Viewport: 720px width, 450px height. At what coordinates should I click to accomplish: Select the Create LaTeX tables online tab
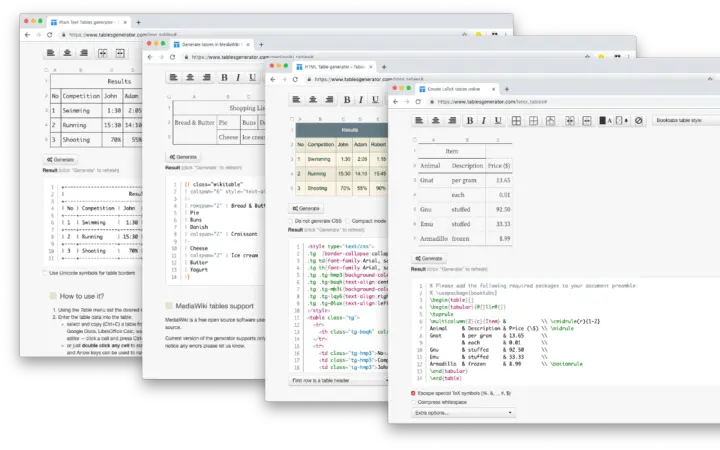[454, 89]
